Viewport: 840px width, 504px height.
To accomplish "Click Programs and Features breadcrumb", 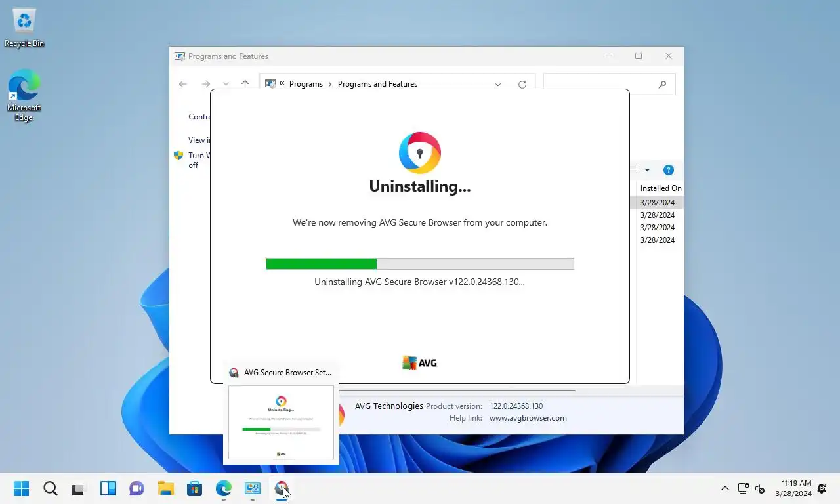I will 377,84.
